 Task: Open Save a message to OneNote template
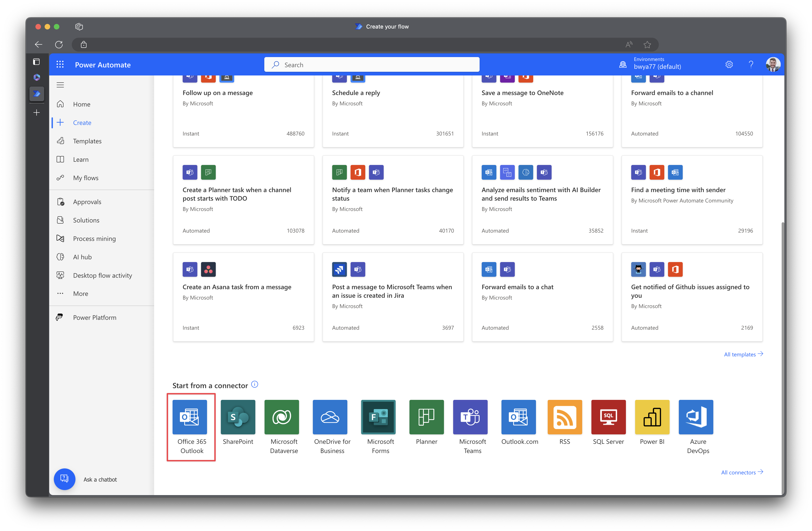542,111
